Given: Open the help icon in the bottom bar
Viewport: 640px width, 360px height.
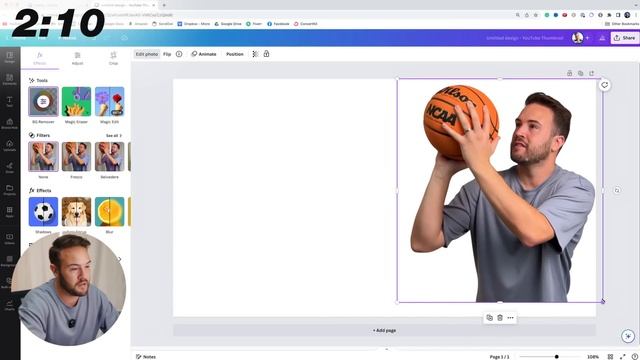Looking at the screenshot, I should 635,357.
